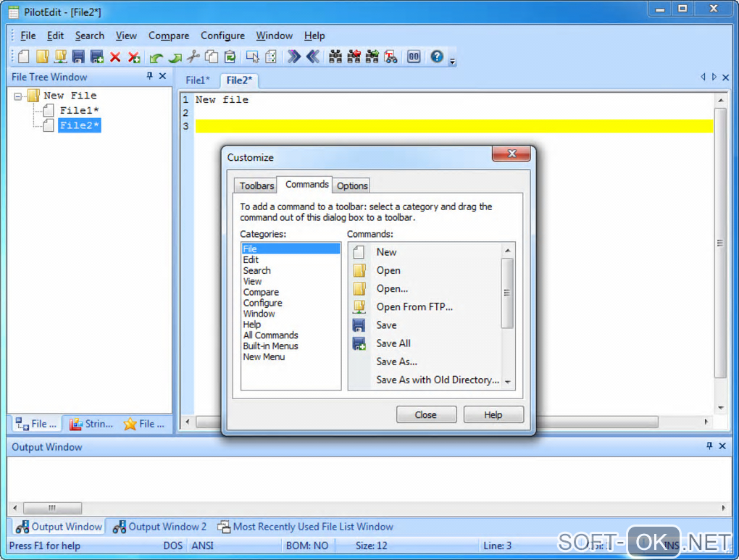This screenshot has width=739, height=560.
Task: Close the File Tree Window panel
Action: (162, 76)
